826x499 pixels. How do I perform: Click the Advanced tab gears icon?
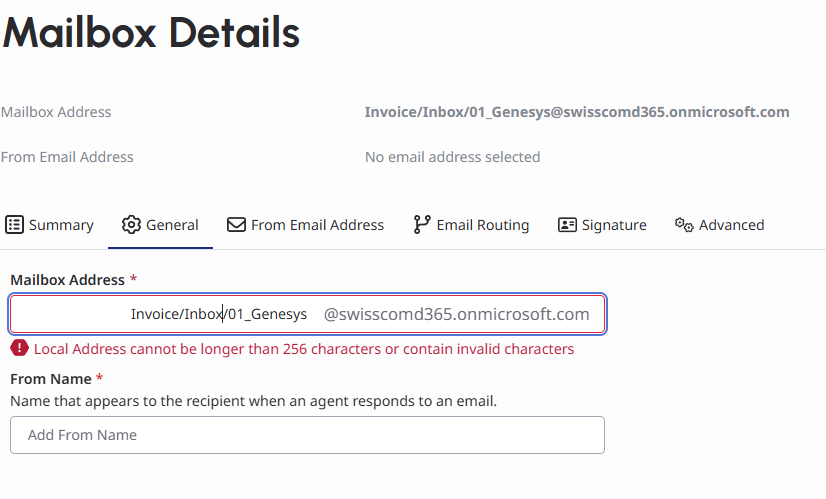(684, 225)
